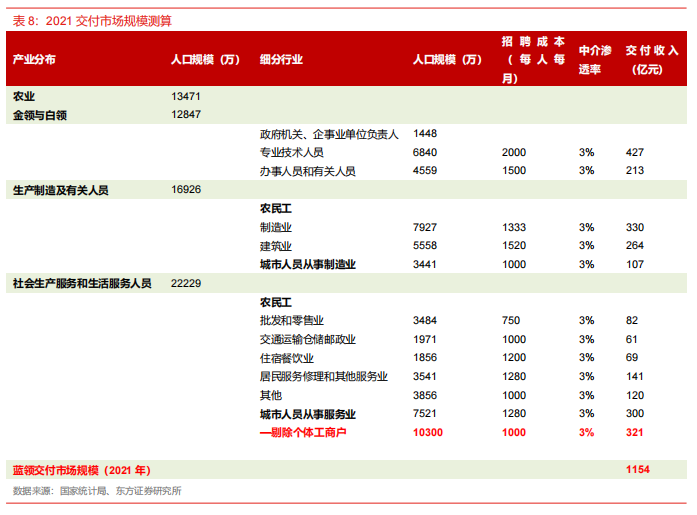This screenshot has width=697, height=515.
Task: Click delivery revenue 141
Action: 635,377
